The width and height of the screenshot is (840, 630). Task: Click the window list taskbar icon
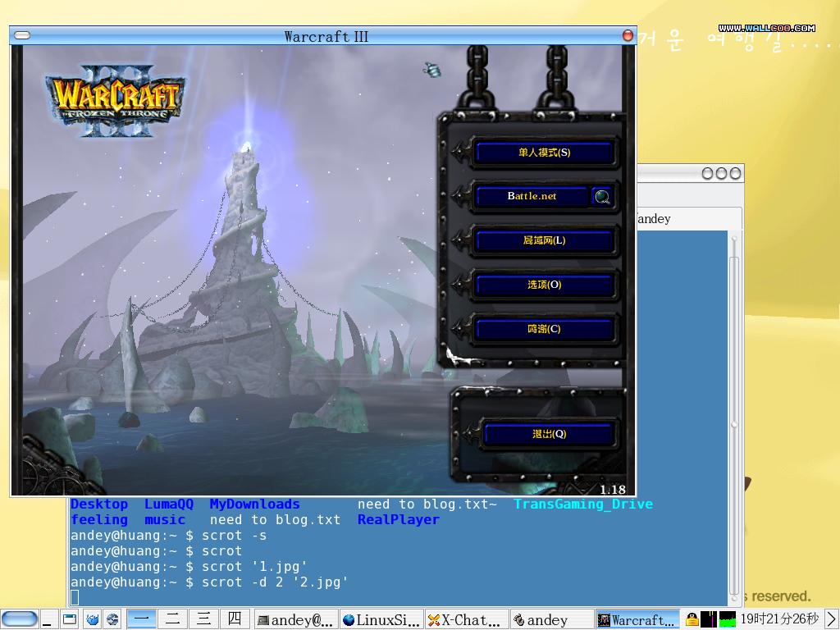pyautogui.click(x=70, y=620)
